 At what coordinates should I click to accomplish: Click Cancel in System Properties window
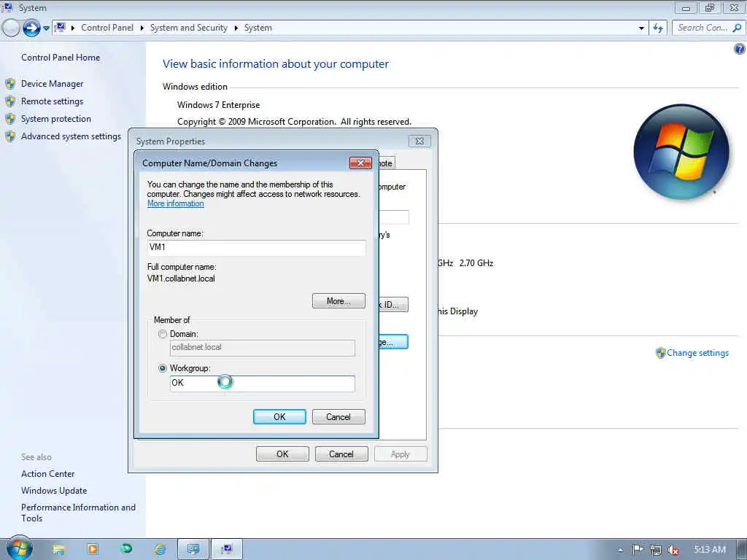(x=341, y=454)
